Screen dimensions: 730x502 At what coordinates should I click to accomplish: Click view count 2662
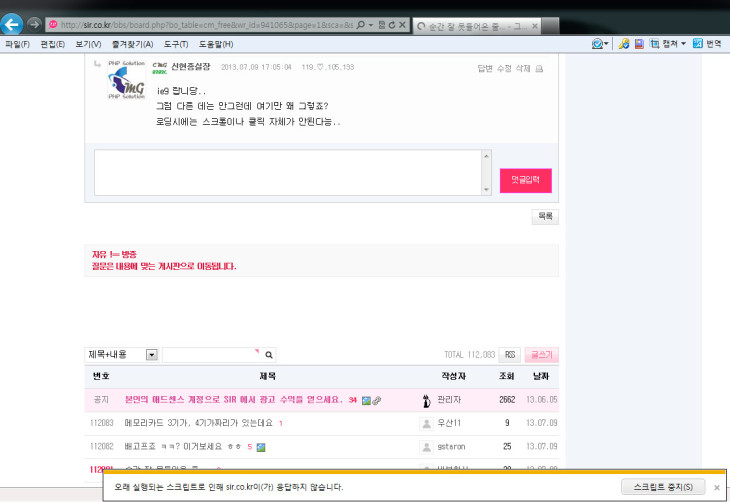click(x=507, y=400)
